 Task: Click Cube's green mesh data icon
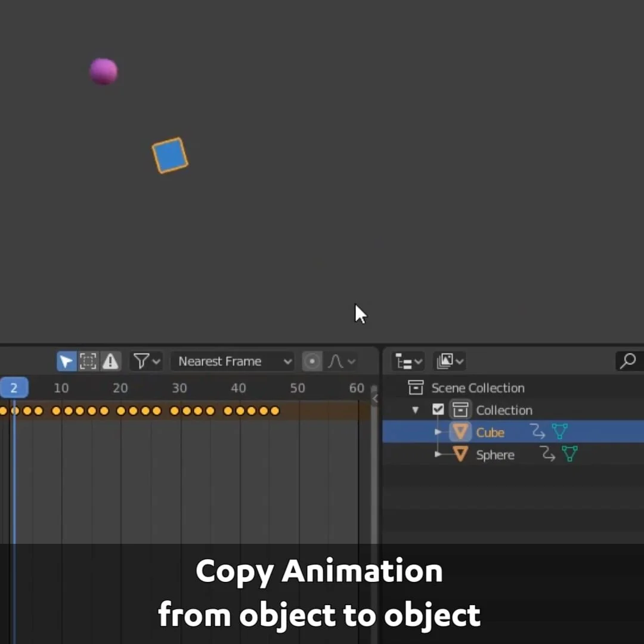560,432
